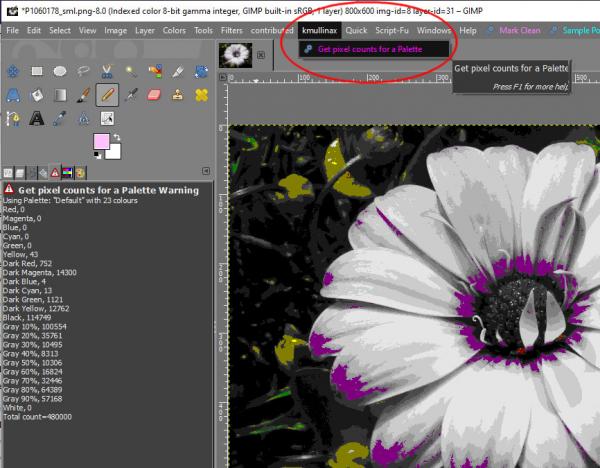Activate the Pencil tool
Screen dimensions: 600x468
pyautogui.click(x=107, y=95)
